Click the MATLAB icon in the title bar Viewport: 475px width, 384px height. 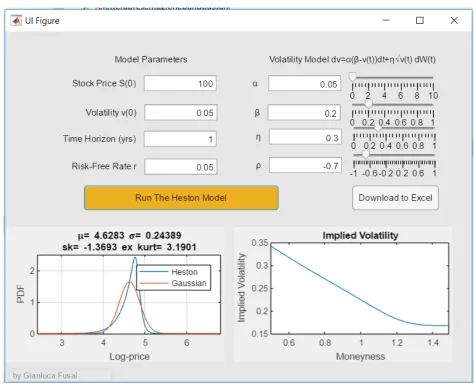16,20
